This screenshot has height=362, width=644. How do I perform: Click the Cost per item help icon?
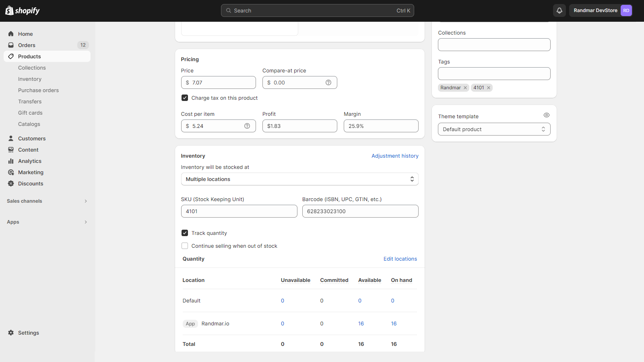(x=247, y=126)
